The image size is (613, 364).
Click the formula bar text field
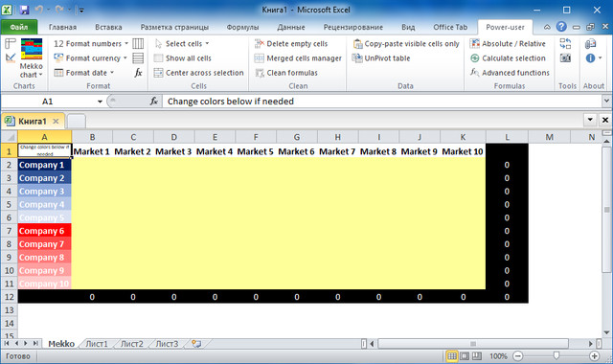pyautogui.click(x=381, y=102)
